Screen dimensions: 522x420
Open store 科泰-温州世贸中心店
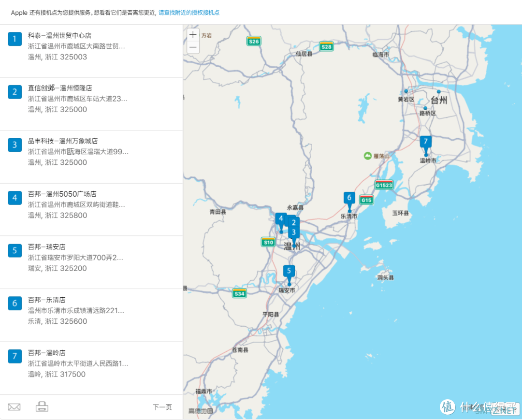[59, 35]
